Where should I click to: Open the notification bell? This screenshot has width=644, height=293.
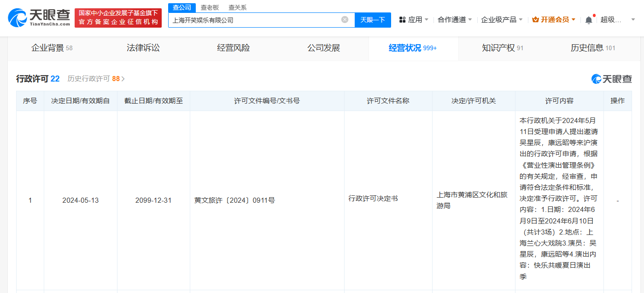(589, 20)
